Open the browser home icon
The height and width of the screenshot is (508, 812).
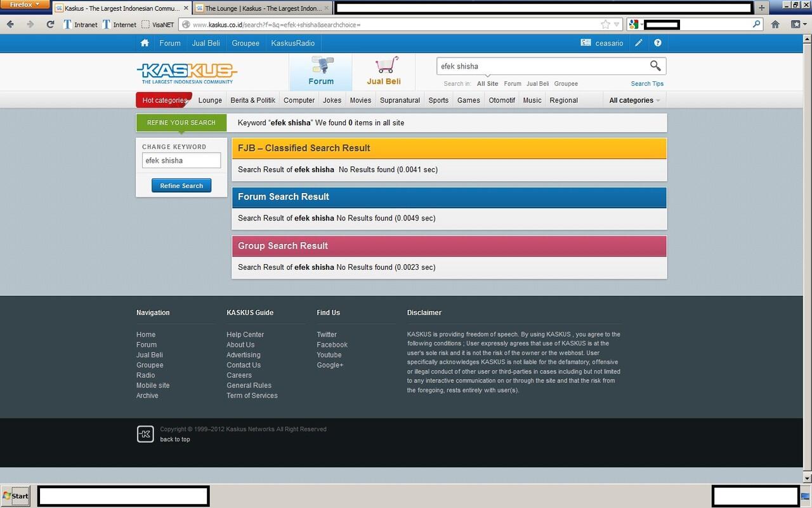click(x=775, y=24)
